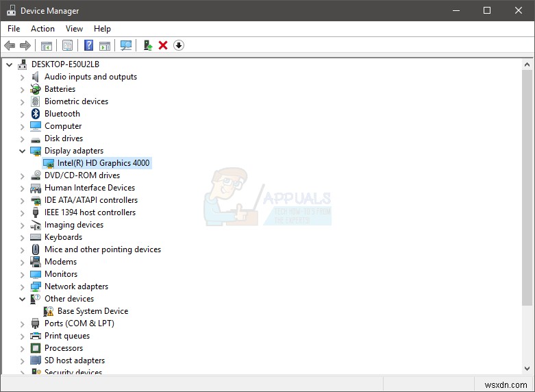This screenshot has width=535, height=392.
Task: Expand the SD host adapters category
Action: tap(22, 360)
